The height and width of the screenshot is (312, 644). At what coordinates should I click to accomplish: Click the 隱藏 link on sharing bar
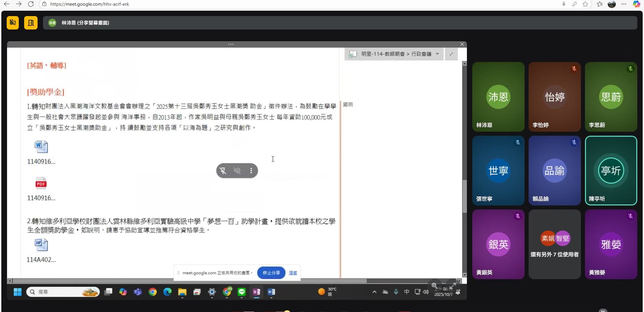[x=293, y=273]
